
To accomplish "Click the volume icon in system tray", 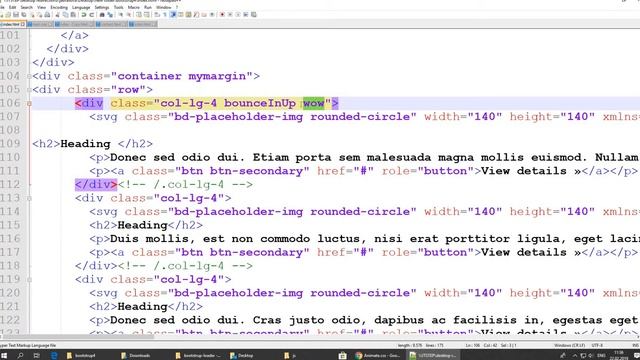I will point(590,356).
